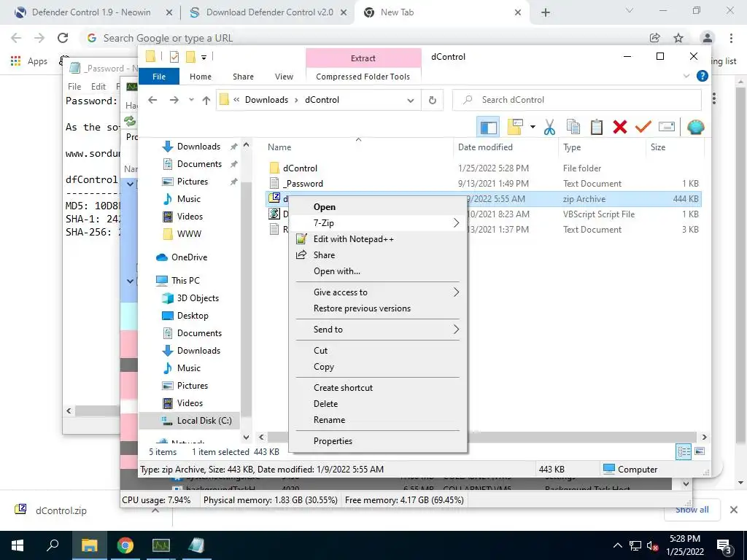
Task: Expand the address bar history dropdown
Action: pyautogui.click(x=410, y=100)
